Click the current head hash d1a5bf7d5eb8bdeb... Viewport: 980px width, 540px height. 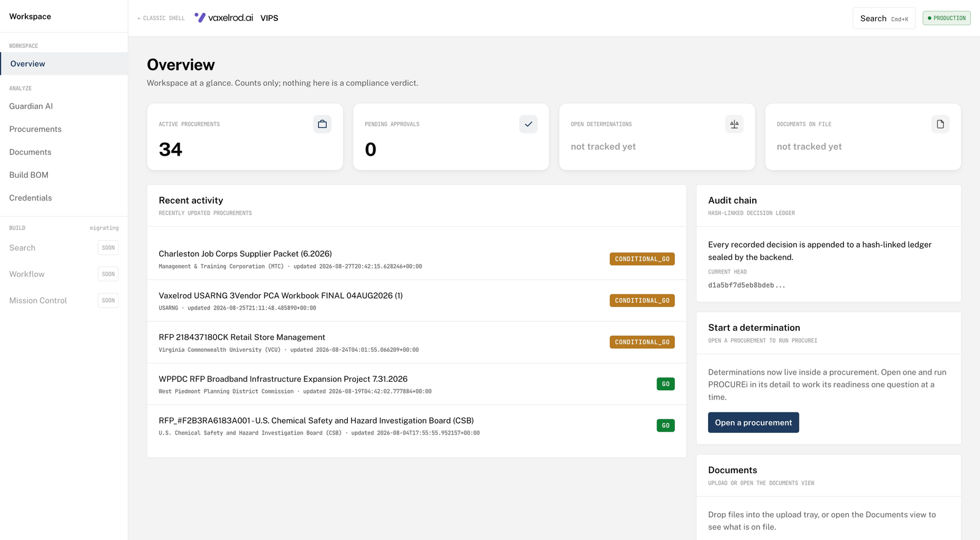(747, 286)
